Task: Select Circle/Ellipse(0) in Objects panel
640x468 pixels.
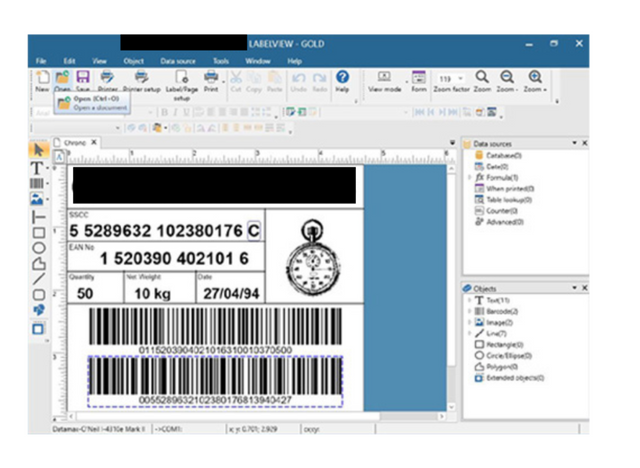Action: 503,355
